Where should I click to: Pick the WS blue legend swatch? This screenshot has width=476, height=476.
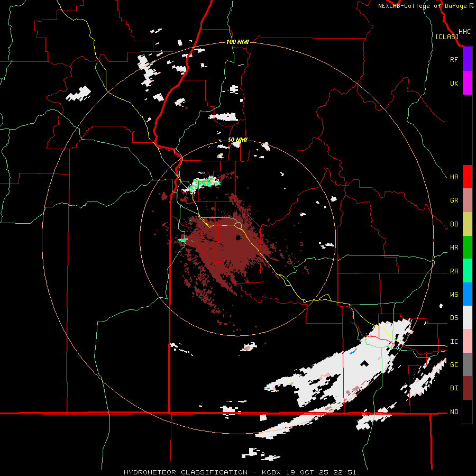pos(467,294)
